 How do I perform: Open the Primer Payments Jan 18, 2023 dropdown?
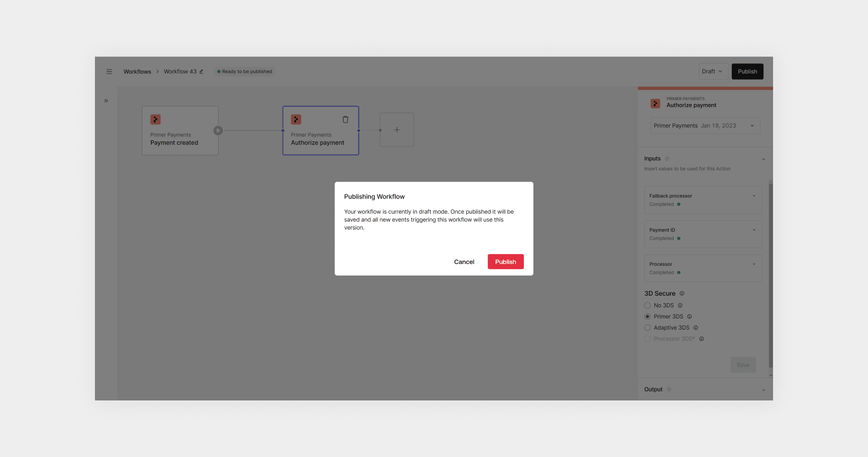705,126
